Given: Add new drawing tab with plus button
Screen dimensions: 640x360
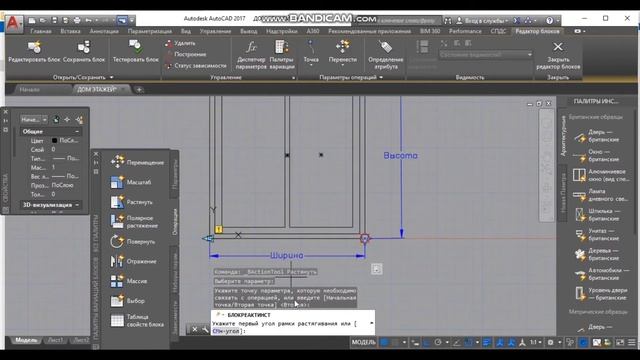Looking at the screenshot, I should click(139, 89).
